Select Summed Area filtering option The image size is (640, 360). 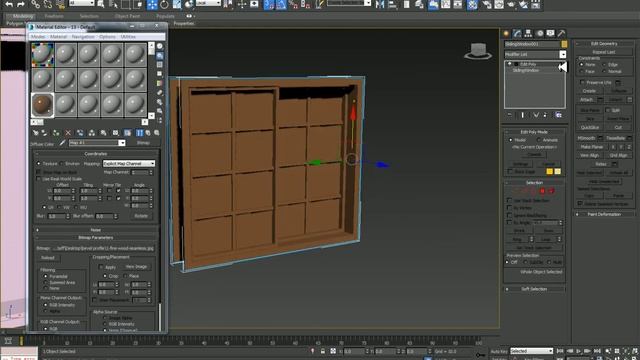point(46,282)
